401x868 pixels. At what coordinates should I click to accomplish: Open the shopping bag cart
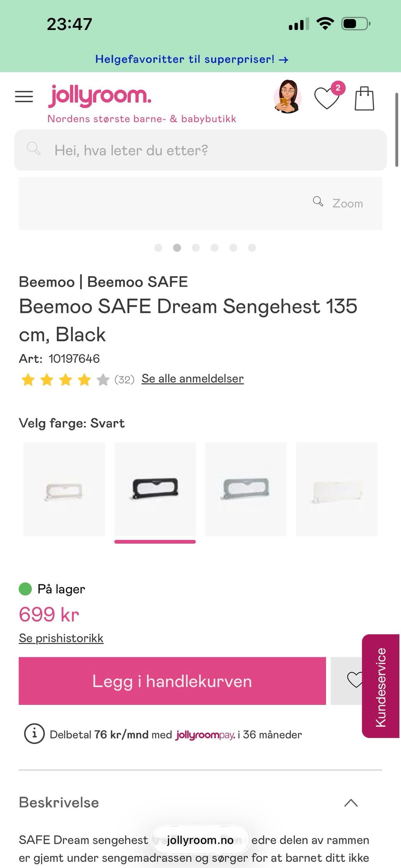click(364, 99)
